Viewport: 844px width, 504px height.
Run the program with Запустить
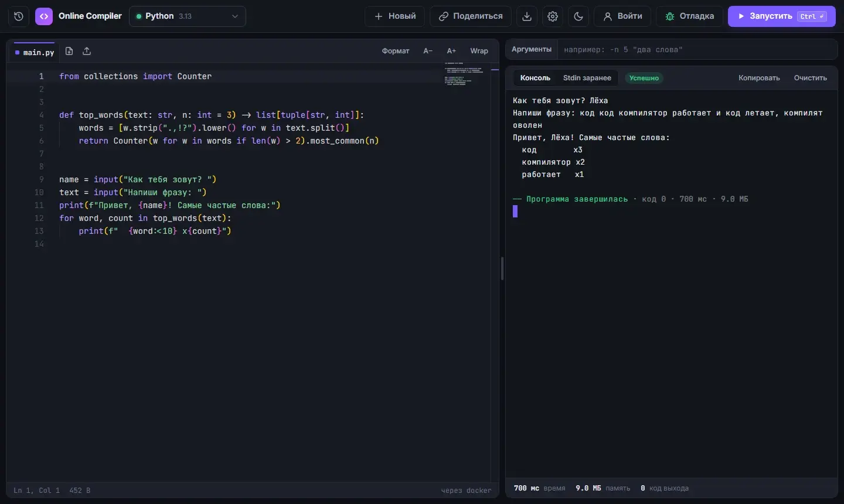click(x=782, y=16)
